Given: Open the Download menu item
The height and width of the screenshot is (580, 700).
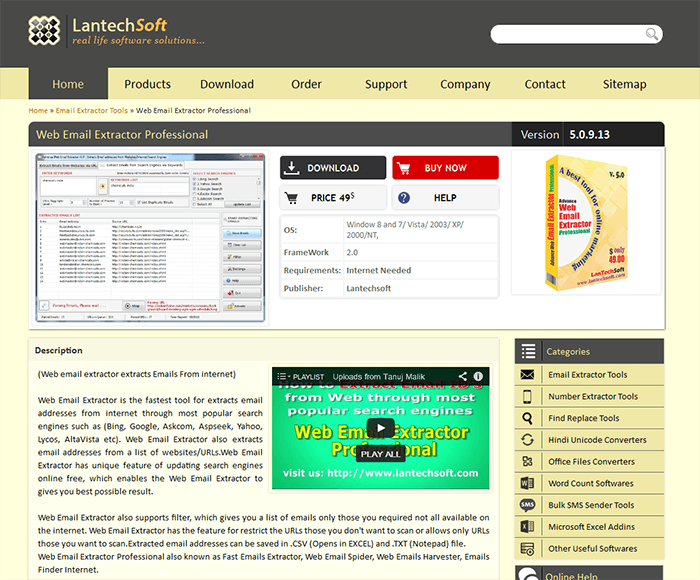Looking at the screenshot, I should coord(227,84).
